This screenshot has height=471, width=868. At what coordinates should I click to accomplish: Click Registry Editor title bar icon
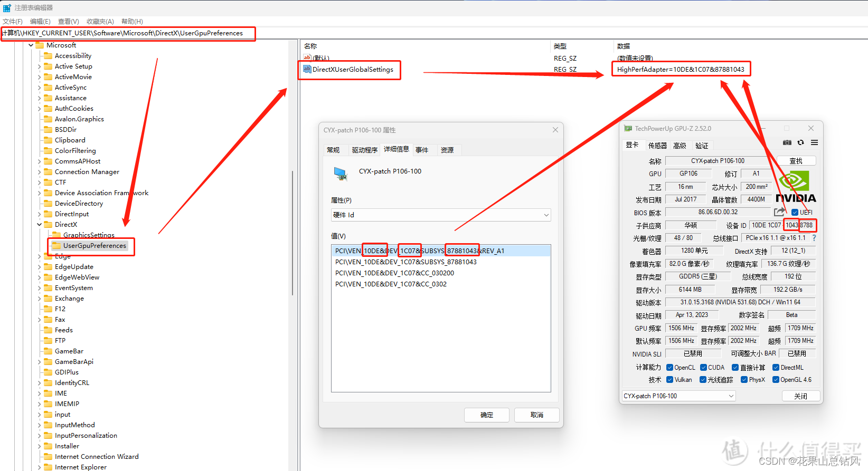7,7
